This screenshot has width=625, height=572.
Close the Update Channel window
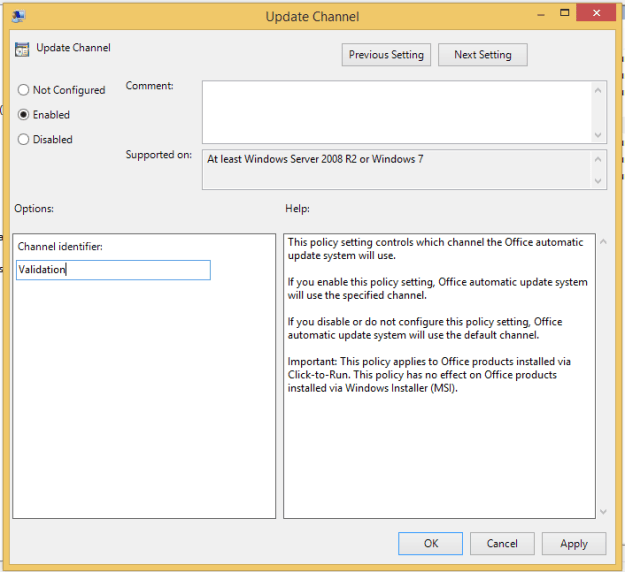pos(596,13)
